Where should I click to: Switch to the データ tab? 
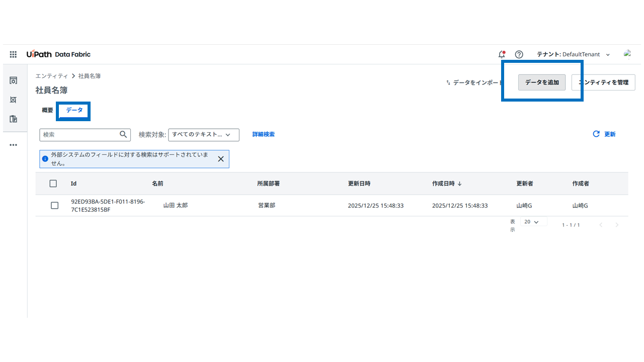pyautogui.click(x=73, y=111)
